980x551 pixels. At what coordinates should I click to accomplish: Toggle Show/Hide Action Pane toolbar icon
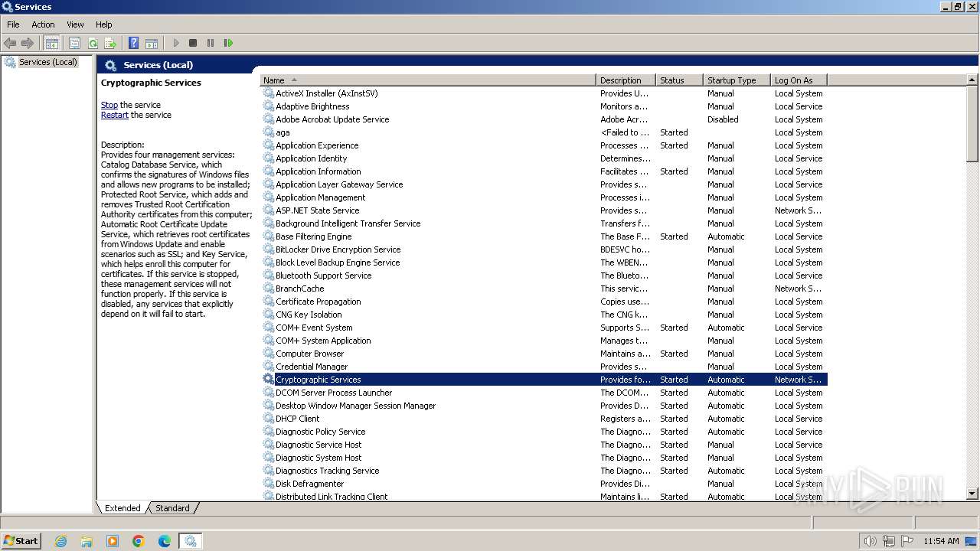[152, 43]
